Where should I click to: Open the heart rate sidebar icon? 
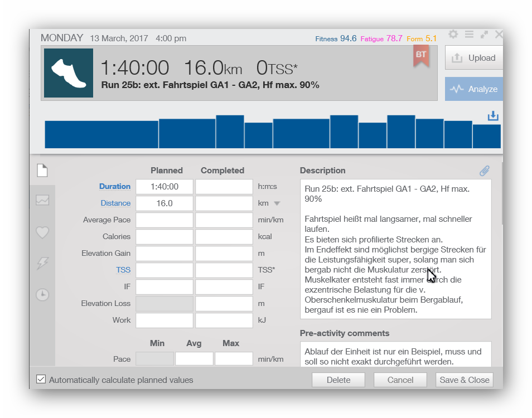[42, 232]
